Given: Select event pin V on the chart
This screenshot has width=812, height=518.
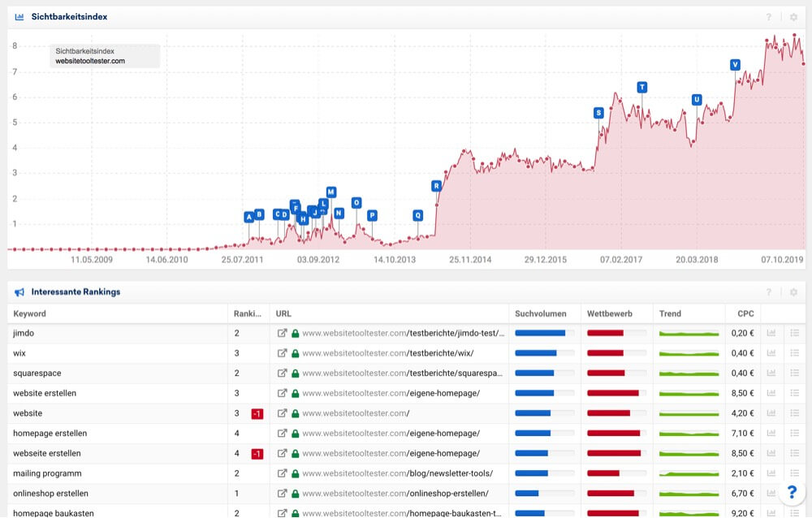Looking at the screenshot, I should [x=736, y=65].
